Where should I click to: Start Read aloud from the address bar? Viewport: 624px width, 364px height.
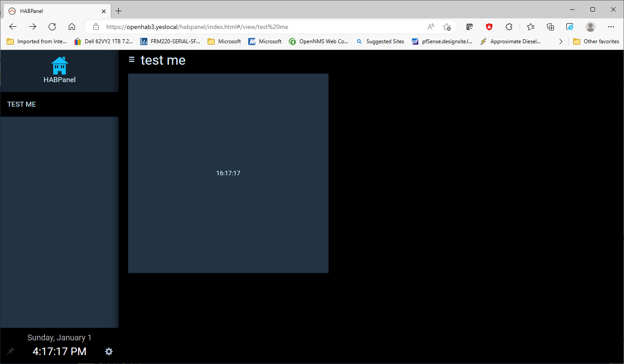(431, 27)
